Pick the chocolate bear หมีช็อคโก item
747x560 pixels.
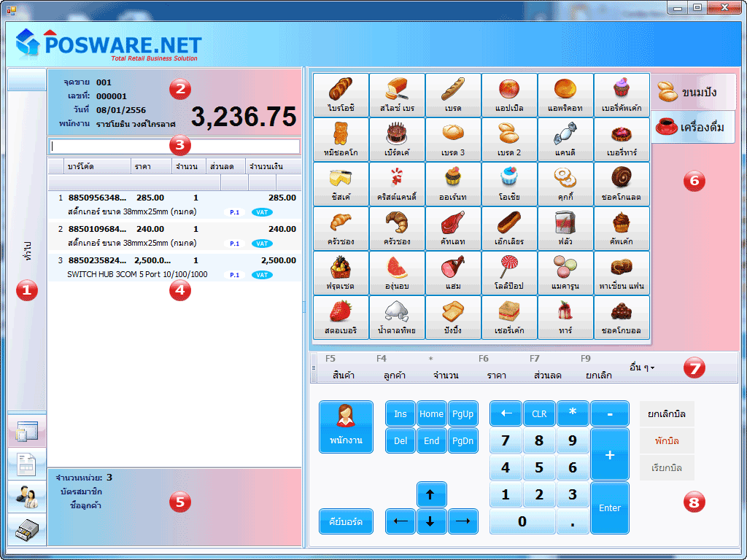[341, 139]
